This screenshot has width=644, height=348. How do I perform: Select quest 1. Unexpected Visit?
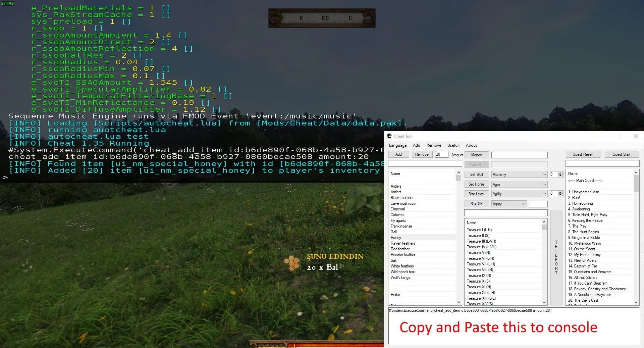[x=600, y=192]
